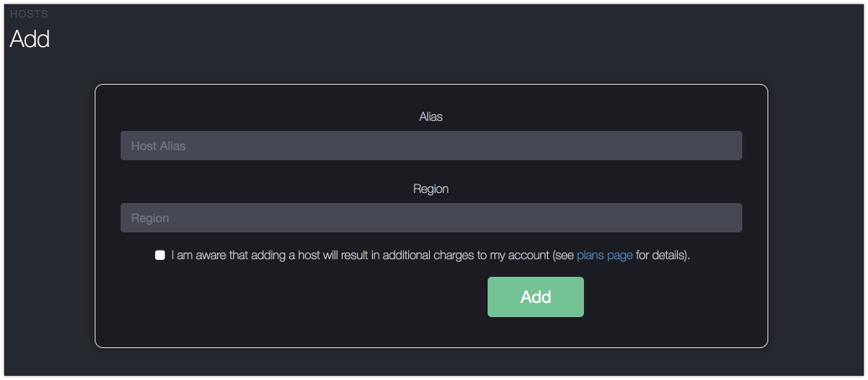Open the plans page link
The width and height of the screenshot is (868, 380).
click(605, 255)
